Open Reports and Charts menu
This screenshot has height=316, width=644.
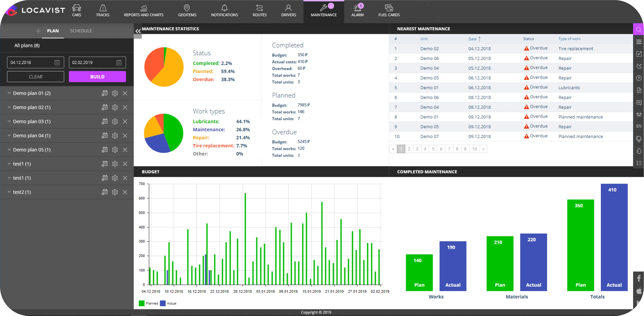click(x=143, y=11)
